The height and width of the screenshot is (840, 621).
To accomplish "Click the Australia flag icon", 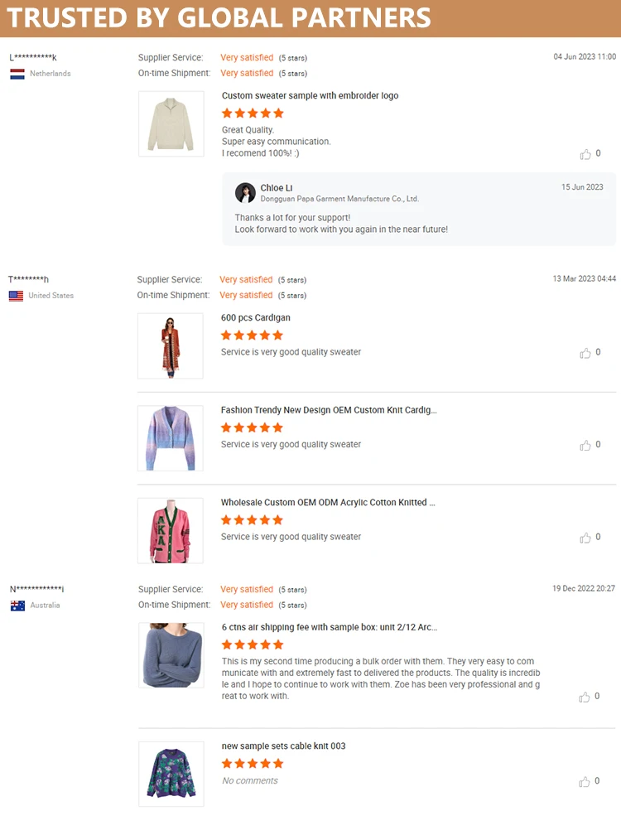I will coord(17,606).
